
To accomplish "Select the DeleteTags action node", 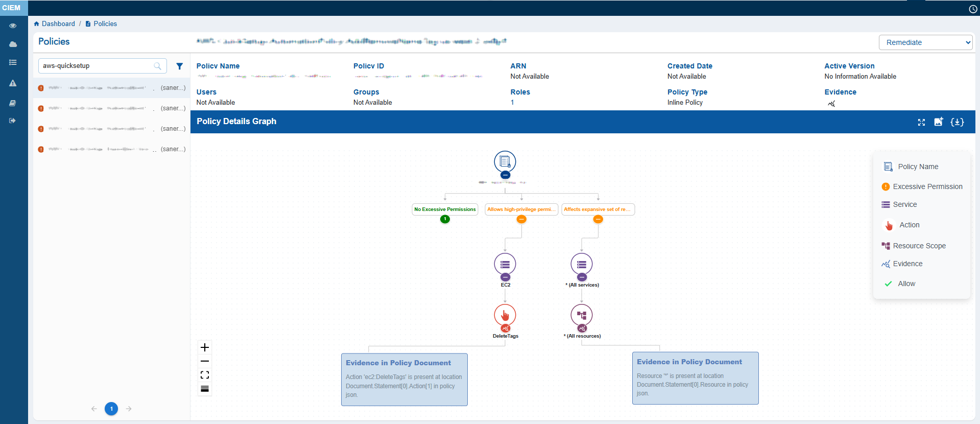I will click(505, 315).
